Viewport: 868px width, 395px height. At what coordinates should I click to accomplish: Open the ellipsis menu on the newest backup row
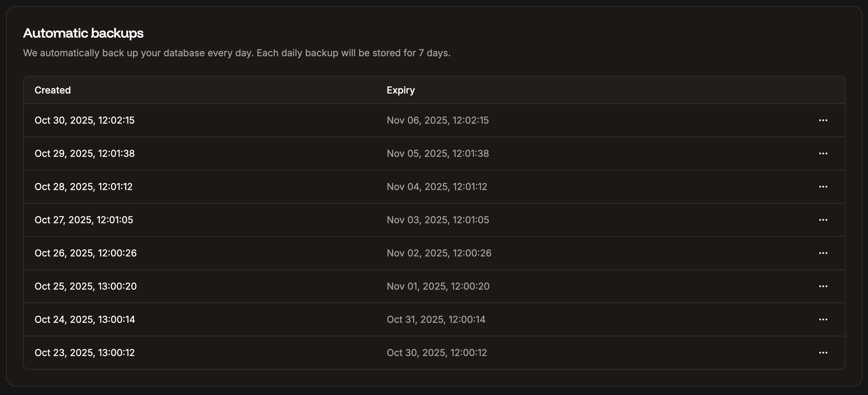coord(823,120)
